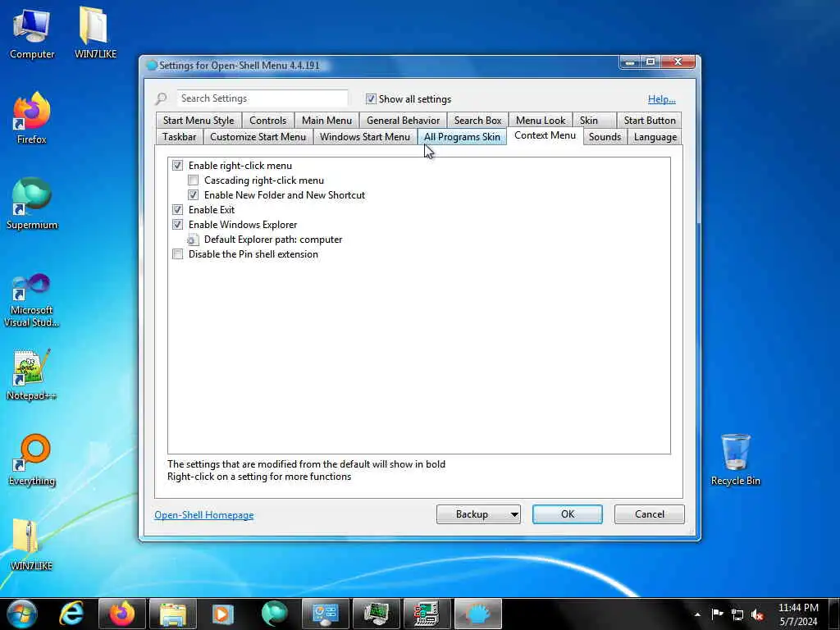840x630 pixels.
Task: Click the Open-Shell taskbar button
Action: pos(478,614)
